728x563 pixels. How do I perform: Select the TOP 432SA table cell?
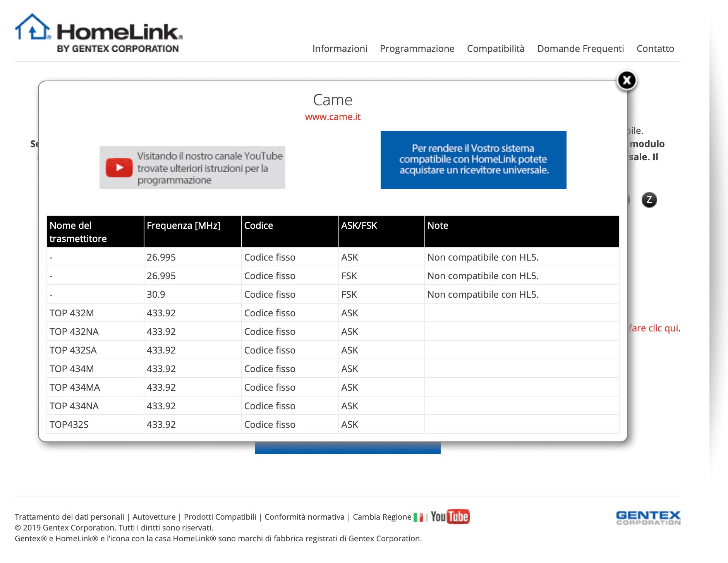95,350
